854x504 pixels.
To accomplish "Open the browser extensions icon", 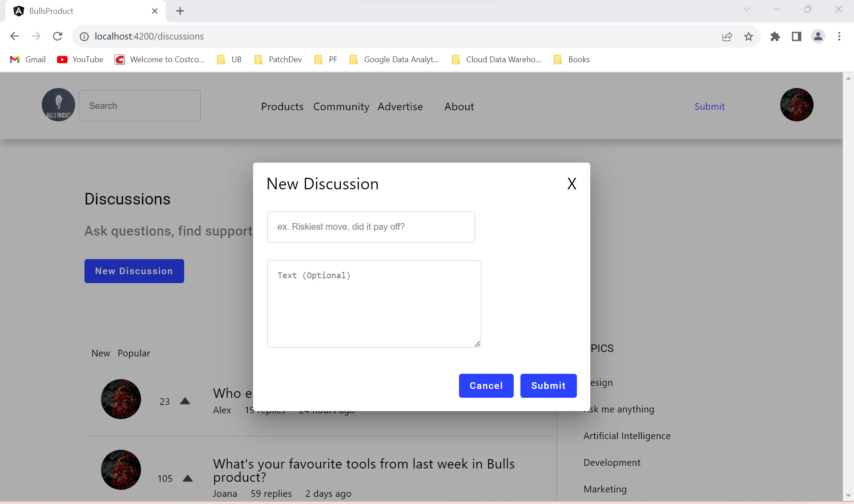I will [775, 36].
